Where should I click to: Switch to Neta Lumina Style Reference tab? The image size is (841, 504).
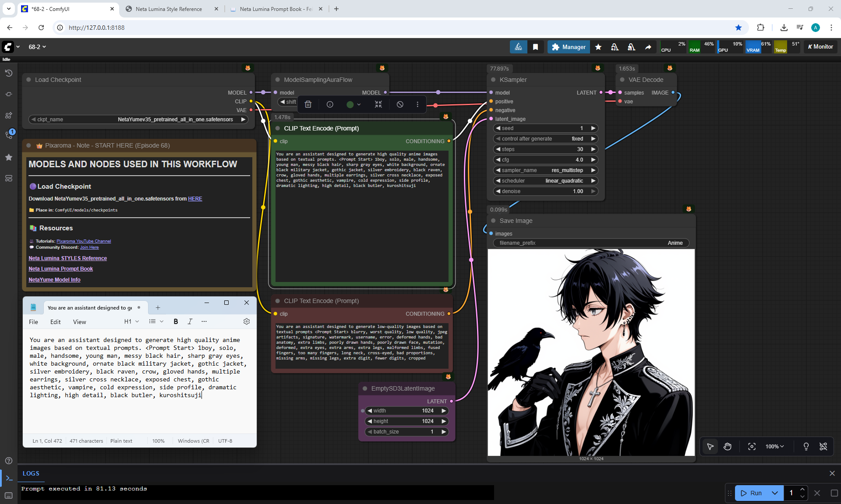[x=169, y=9]
